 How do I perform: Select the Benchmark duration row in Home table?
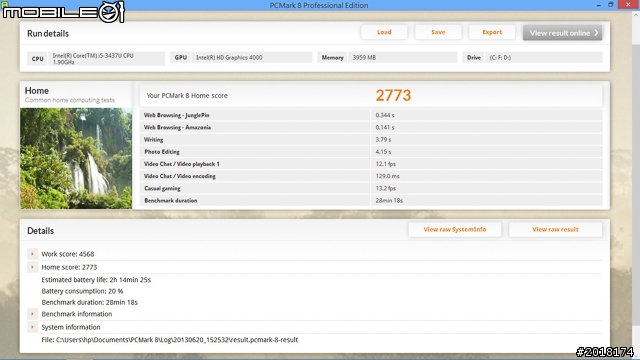371,200
